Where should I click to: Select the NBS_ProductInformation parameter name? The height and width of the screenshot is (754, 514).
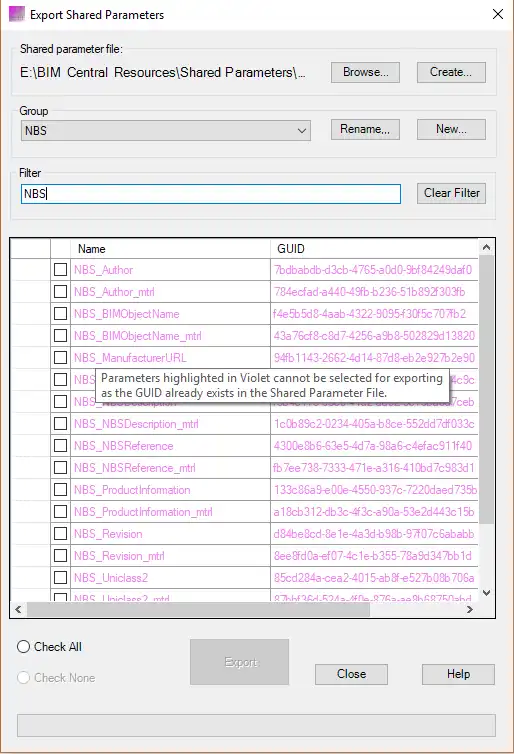click(132, 490)
